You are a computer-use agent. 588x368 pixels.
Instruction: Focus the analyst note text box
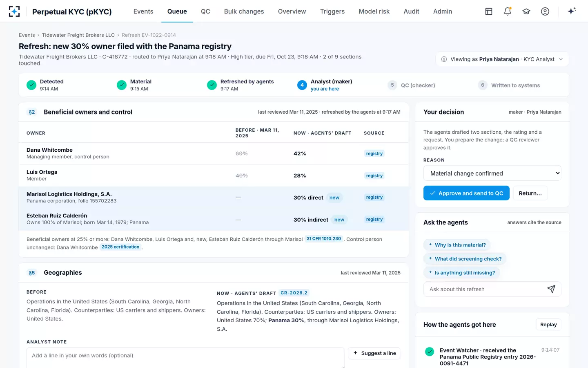185,358
